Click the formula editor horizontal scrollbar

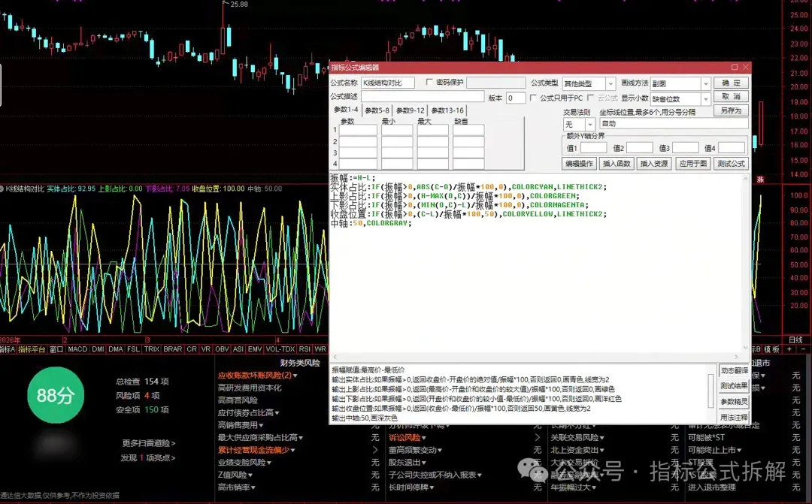coord(535,357)
